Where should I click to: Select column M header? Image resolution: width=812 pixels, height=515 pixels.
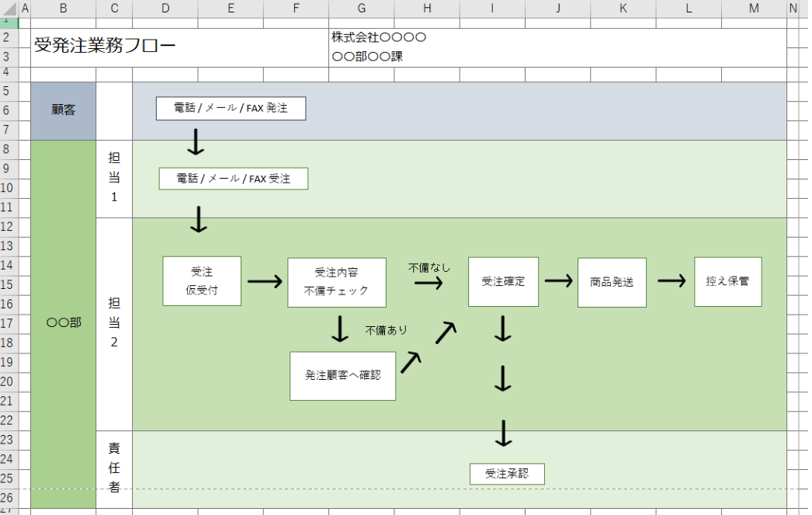pyautogui.click(x=754, y=9)
